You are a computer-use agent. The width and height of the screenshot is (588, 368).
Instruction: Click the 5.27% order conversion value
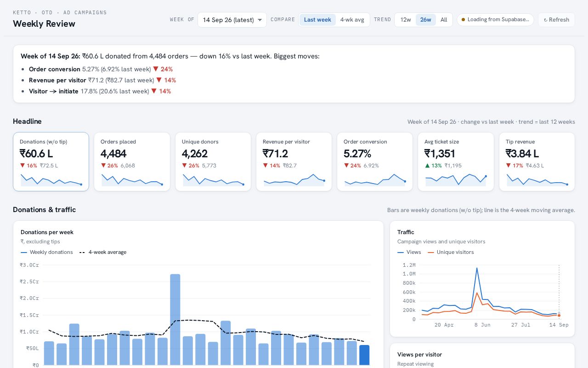pyautogui.click(x=357, y=154)
